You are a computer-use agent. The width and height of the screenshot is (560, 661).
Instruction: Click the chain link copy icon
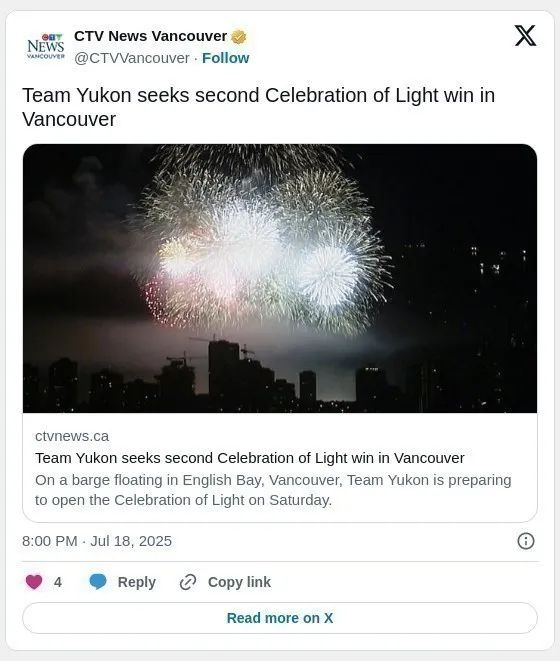click(188, 582)
